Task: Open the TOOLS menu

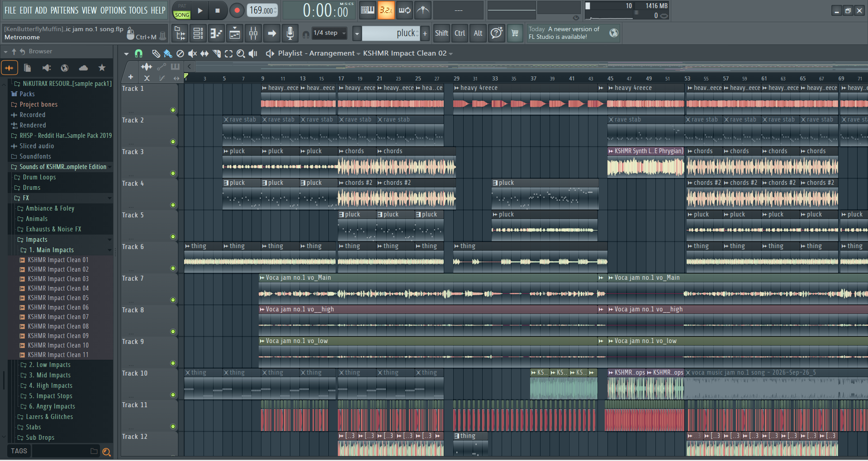Action: click(138, 10)
